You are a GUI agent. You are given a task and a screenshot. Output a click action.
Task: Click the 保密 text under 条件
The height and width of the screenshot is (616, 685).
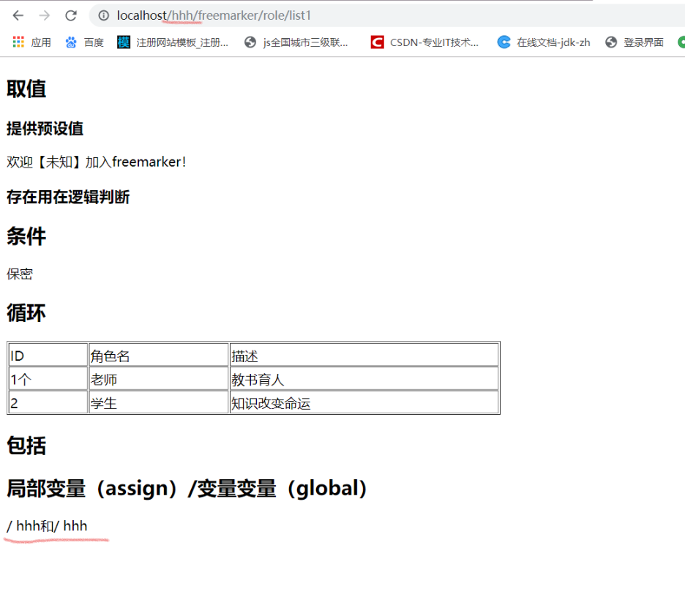(19, 274)
